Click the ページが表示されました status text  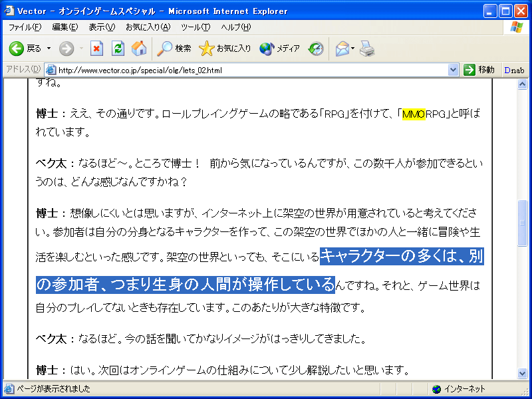(53, 389)
